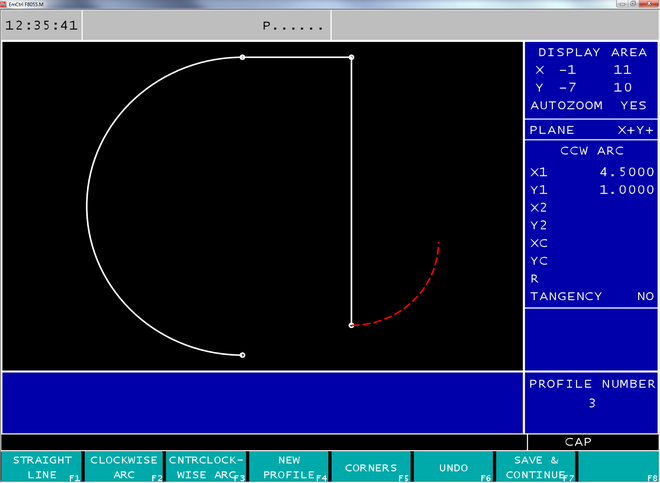The image size is (660, 483).
Task: Click the empty F8 softkey
Action: pos(618,467)
